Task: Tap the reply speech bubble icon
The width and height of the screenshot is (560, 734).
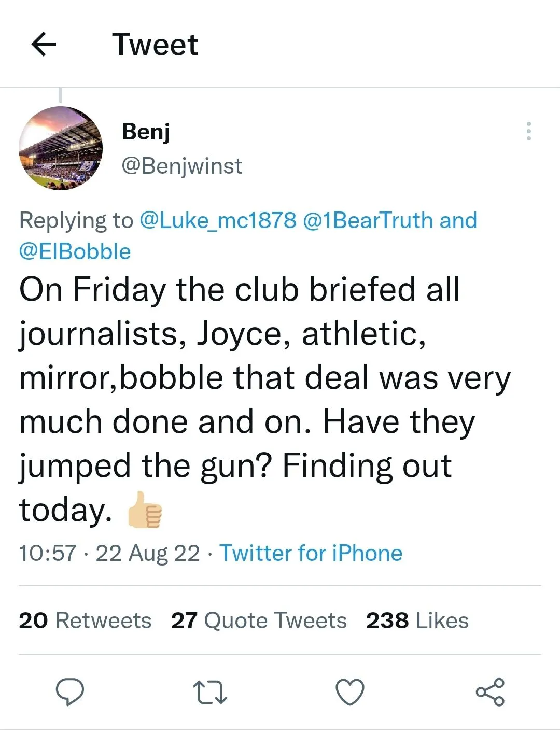Action: point(70,693)
